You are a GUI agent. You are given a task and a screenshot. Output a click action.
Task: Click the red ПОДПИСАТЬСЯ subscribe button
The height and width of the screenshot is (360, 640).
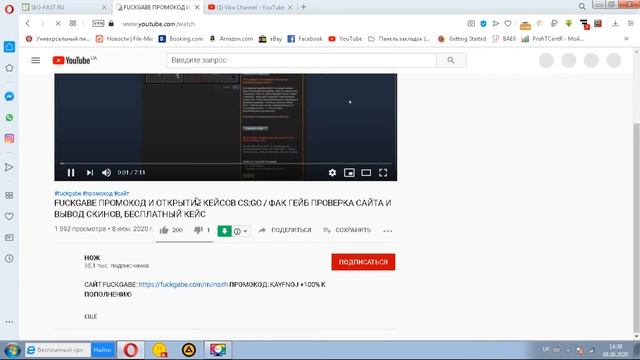(363, 262)
